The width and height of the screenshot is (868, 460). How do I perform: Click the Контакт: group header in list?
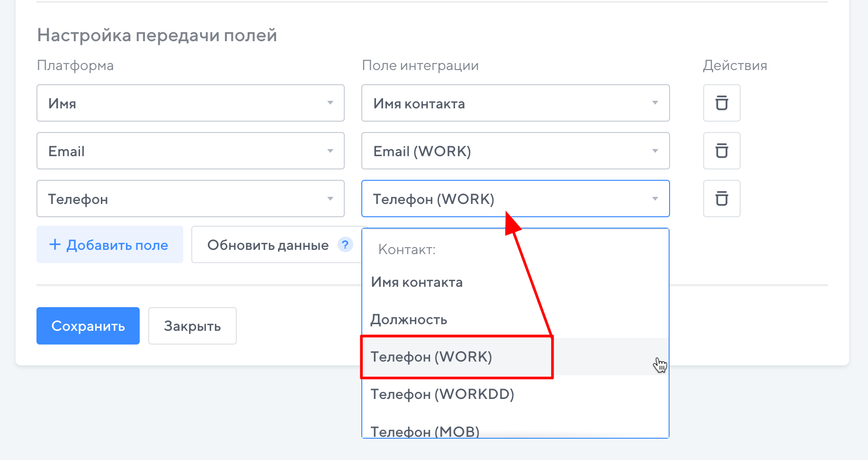pos(407,250)
